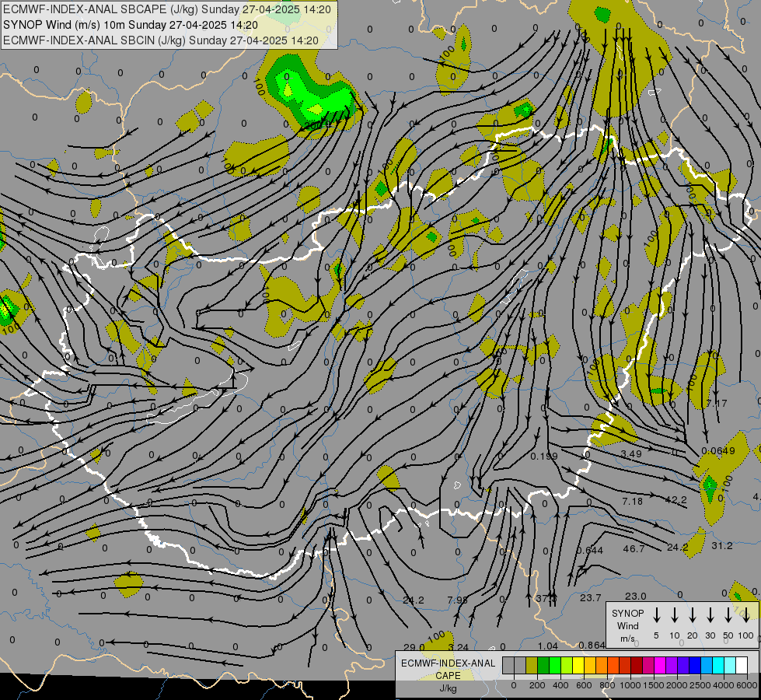The width and height of the screenshot is (761, 700).
Task: Click the '7.95' value on the map
Action: click(457, 600)
